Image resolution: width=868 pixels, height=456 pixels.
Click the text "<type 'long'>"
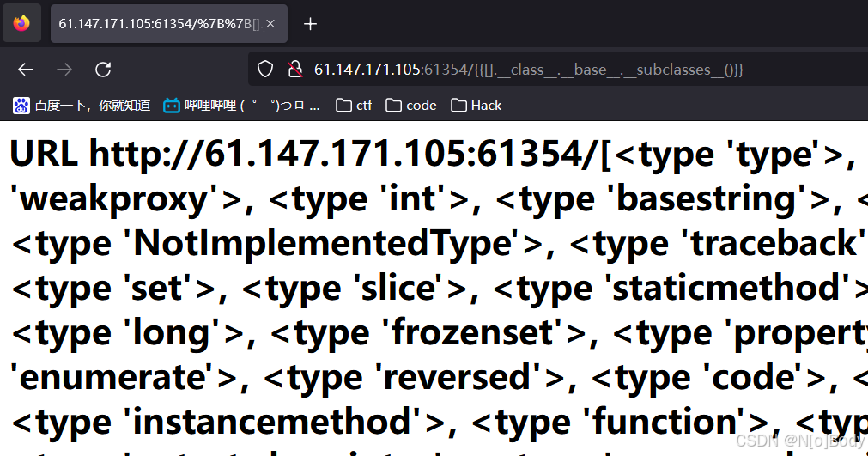(x=127, y=333)
